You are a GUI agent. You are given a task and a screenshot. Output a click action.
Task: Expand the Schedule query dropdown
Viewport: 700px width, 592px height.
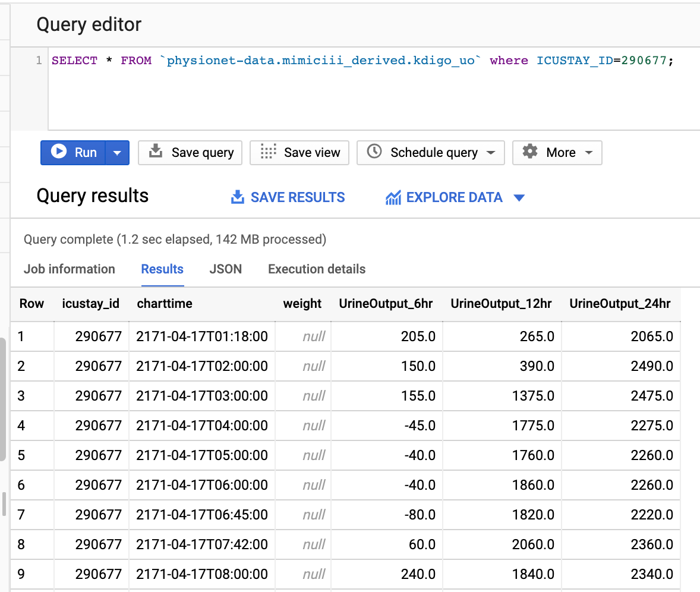coord(493,153)
